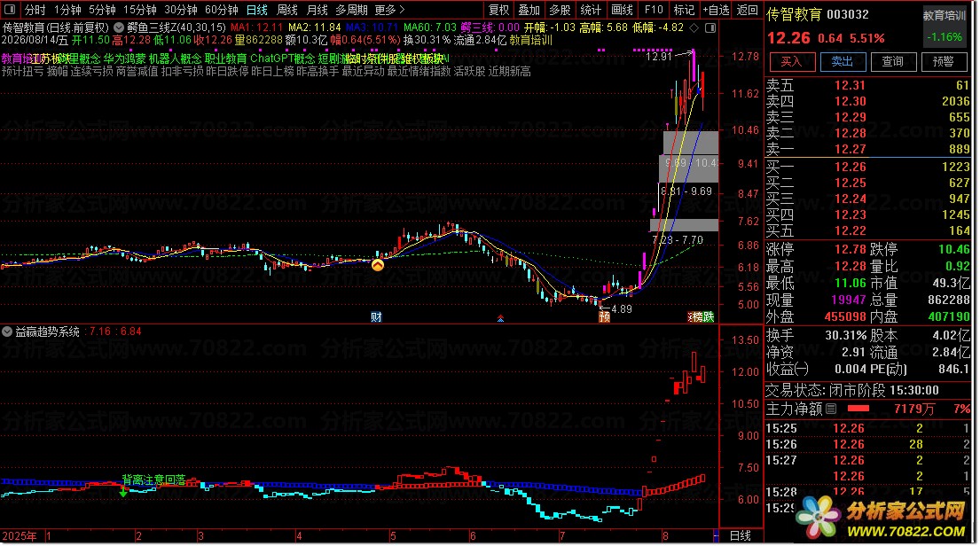Click the blue 卖出 sell button

pos(842,61)
